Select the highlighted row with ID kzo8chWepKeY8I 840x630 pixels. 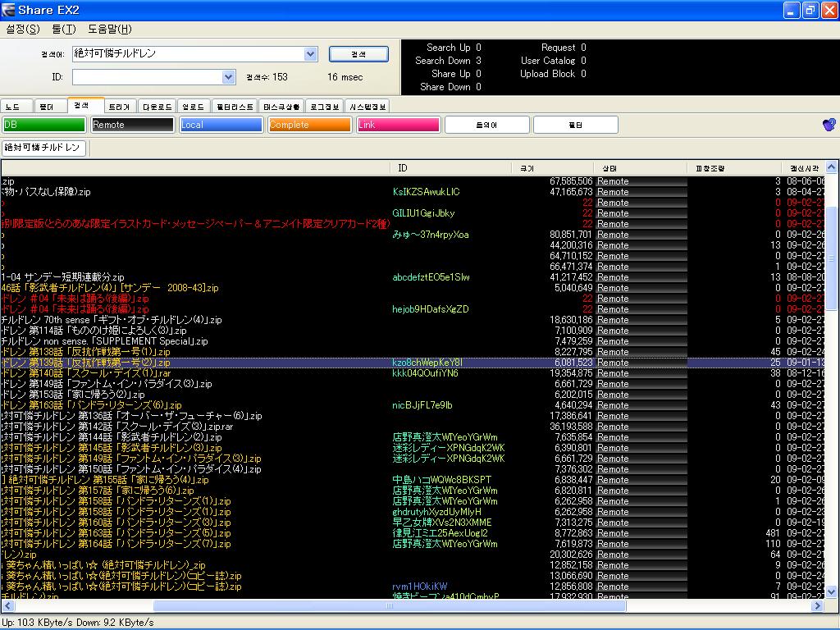[413, 363]
